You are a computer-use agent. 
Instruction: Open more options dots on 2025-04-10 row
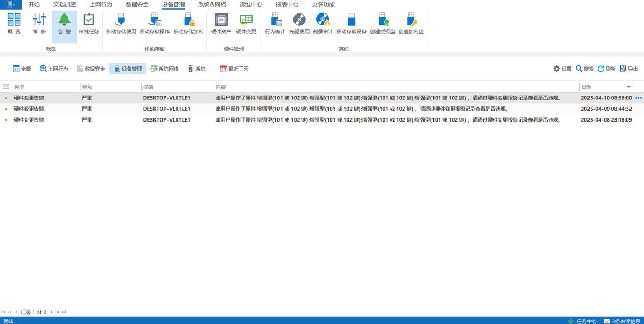pos(638,98)
